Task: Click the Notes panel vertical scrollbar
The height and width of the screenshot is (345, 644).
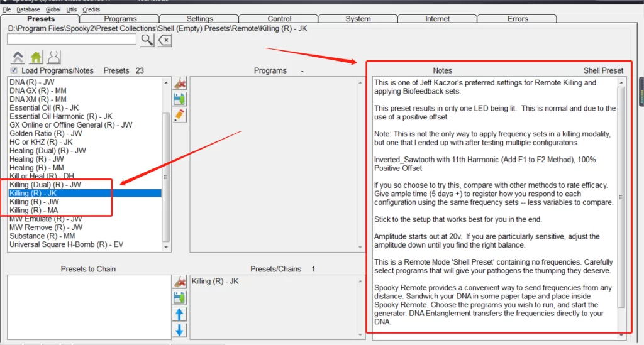Action: click(621, 189)
